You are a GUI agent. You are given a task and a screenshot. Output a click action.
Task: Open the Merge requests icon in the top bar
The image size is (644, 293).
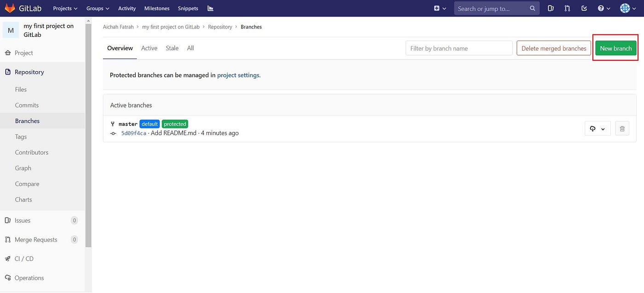(x=567, y=8)
